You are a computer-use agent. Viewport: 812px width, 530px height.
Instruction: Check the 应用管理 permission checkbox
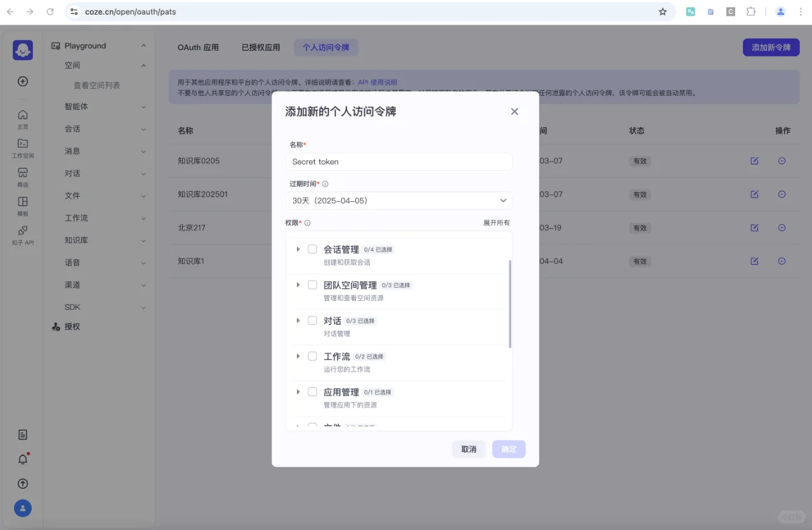pyautogui.click(x=312, y=391)
